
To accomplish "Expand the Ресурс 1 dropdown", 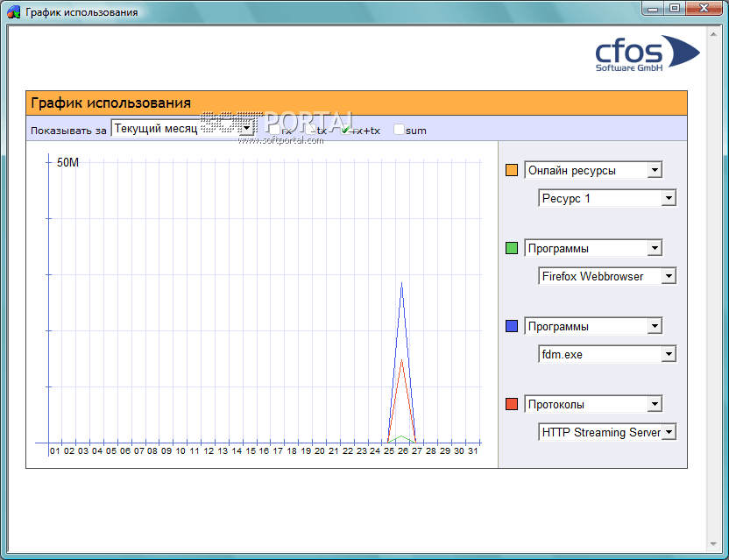I will click(607, 198).
